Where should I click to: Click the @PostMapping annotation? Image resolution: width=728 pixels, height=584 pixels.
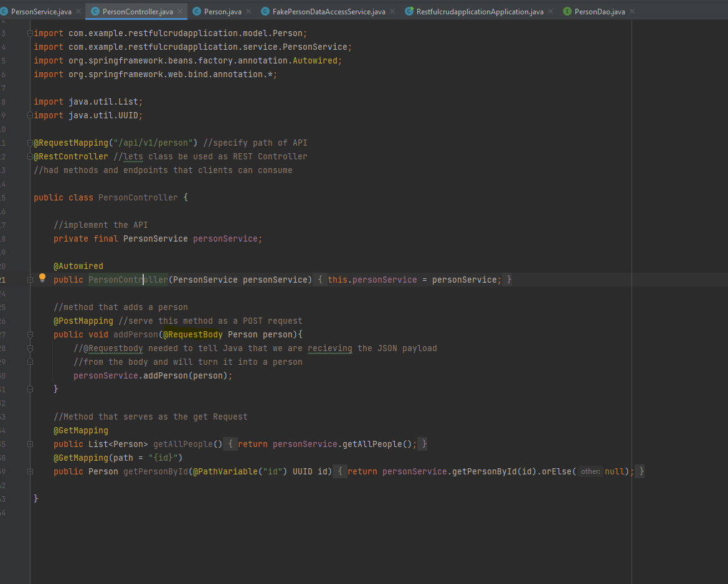click(x=83, y=321)
